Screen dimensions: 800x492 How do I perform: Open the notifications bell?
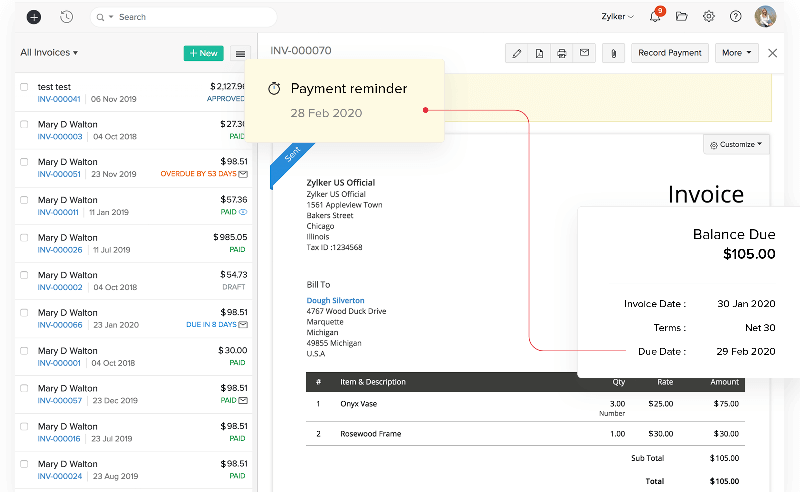click(x=655, y=17)
